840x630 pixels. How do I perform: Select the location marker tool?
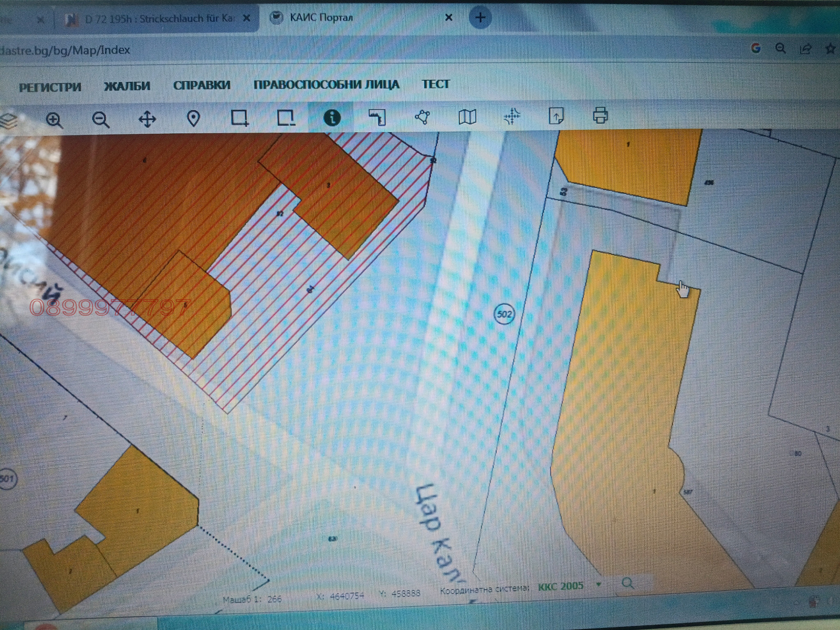point(193,119)
